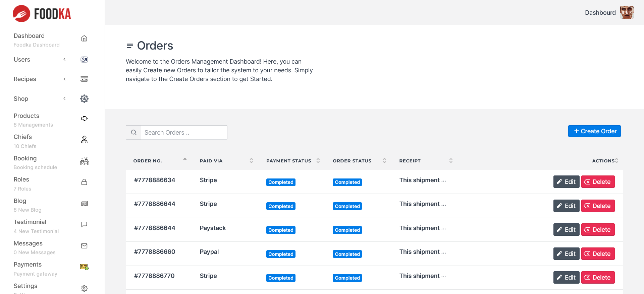Open the Settings sidebar item
This screenshot has height=294, width=644.
click(25, 286)
